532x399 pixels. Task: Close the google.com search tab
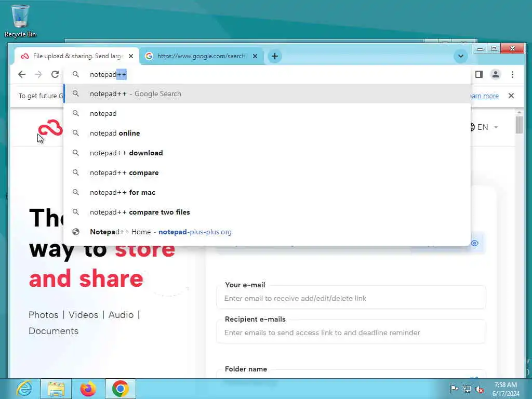(255, 56)
